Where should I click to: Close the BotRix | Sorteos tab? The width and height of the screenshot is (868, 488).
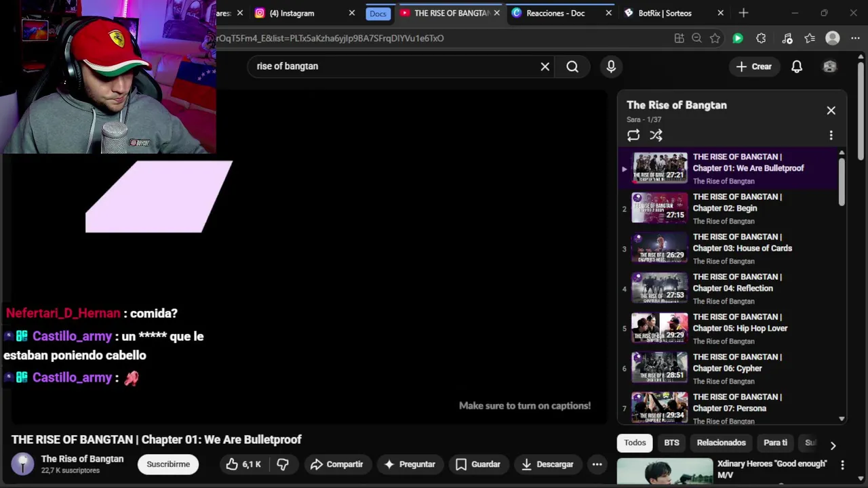click(x=720, y=13)
